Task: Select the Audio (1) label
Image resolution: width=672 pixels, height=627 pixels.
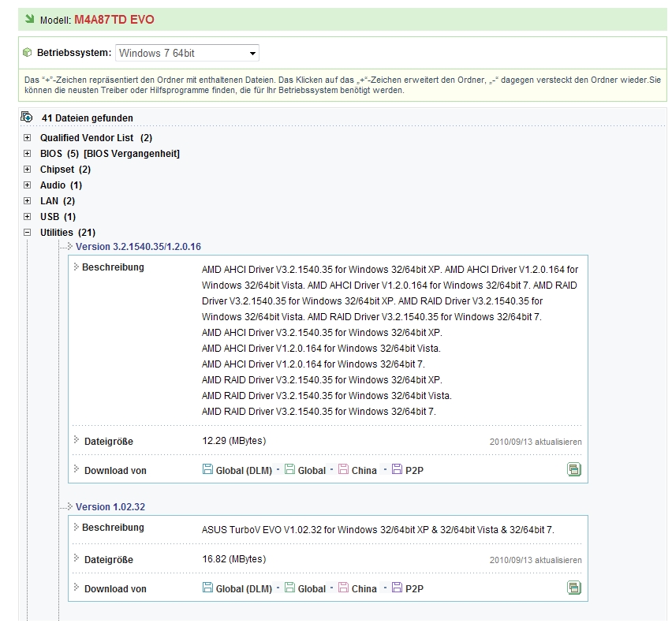Action: pyautogui.click(x=61, y=185)
